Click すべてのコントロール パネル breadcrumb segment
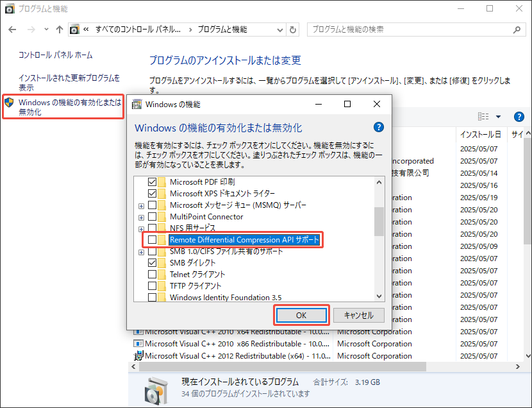This screenshot has width=532, height=408. coord(138,30)
